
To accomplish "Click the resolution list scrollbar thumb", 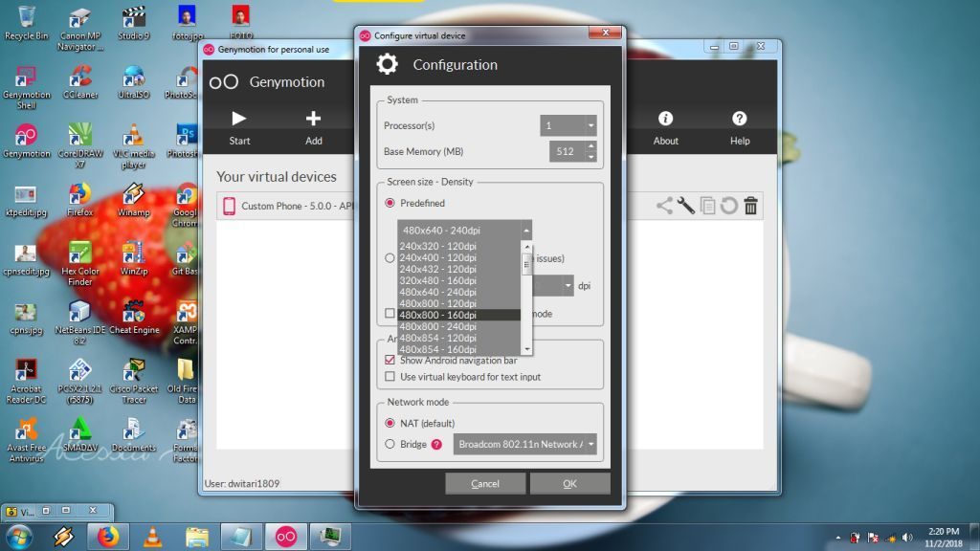I will (x=526, y=264).
